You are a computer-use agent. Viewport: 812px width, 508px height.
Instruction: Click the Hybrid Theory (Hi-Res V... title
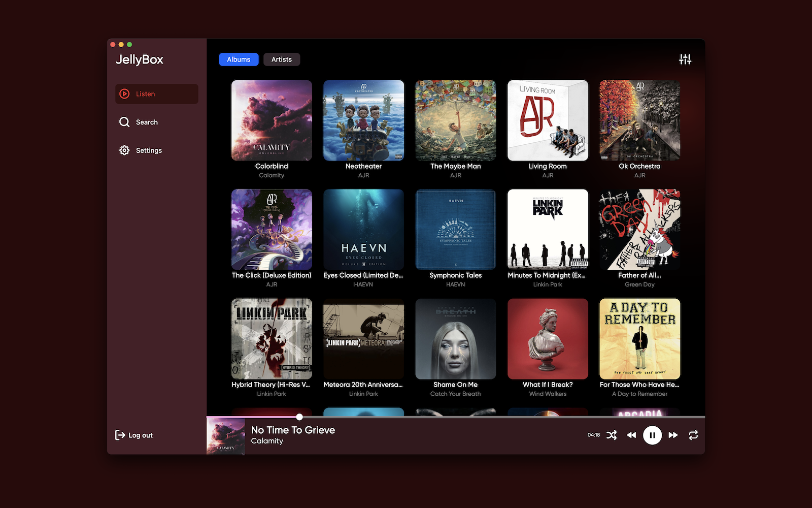[x=270, y=385]
